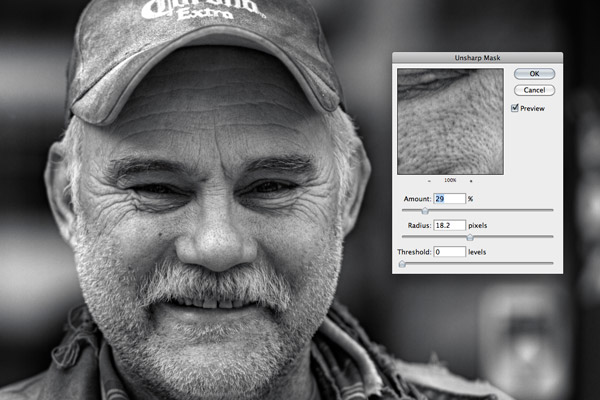Click the 100% zoom level text
The width and height of the screenshot is (600, 400).
tap(450, 180)
